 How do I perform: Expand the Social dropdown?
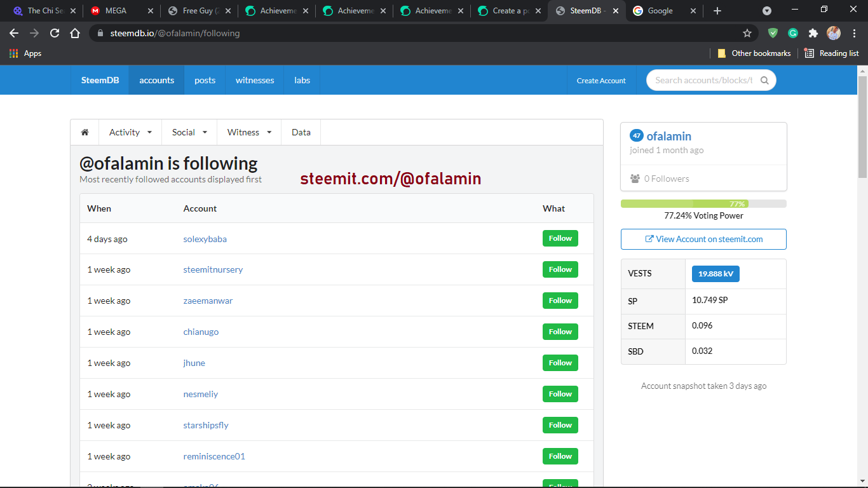pos(190,132)
